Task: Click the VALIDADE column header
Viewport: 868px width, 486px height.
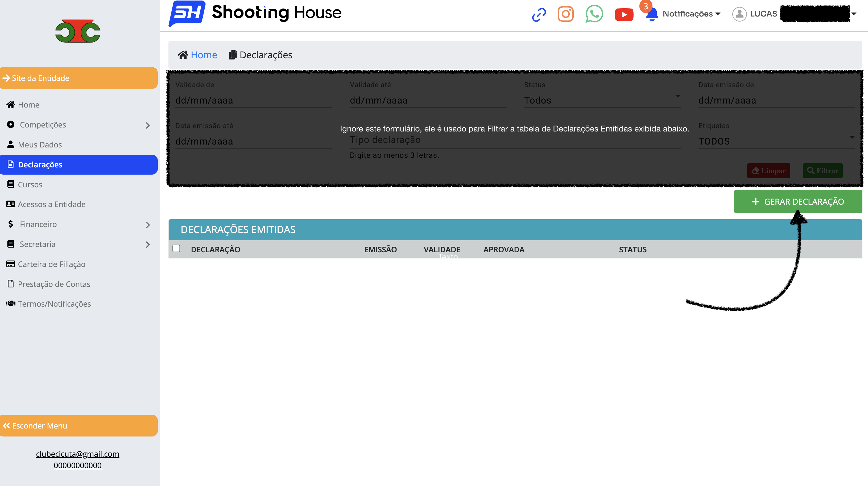Action: (442, 249)
